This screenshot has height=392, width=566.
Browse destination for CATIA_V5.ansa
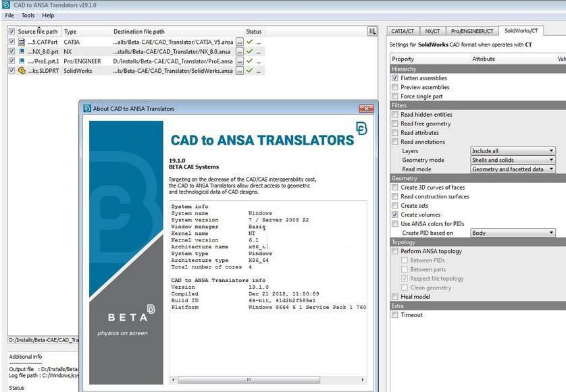240,42
